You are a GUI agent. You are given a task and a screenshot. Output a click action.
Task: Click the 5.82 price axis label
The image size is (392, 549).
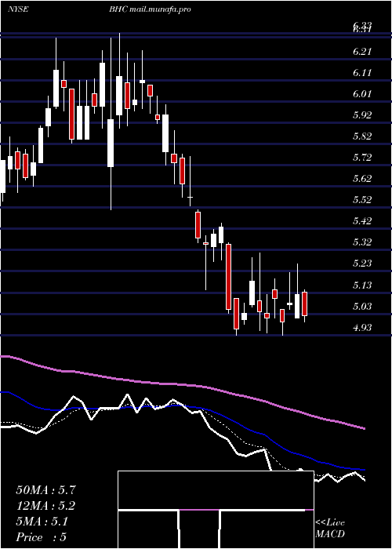coord(362,136)
